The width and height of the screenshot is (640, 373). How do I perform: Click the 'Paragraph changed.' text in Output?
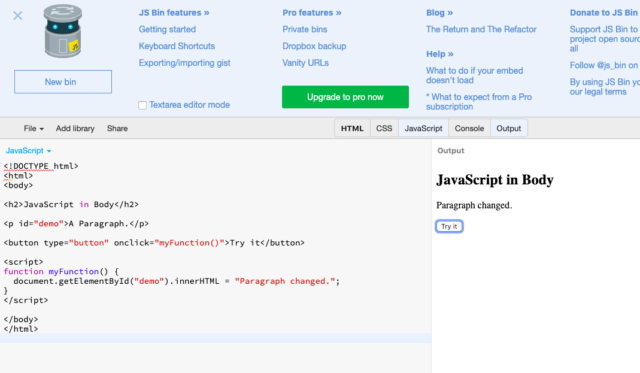point(474,205)
